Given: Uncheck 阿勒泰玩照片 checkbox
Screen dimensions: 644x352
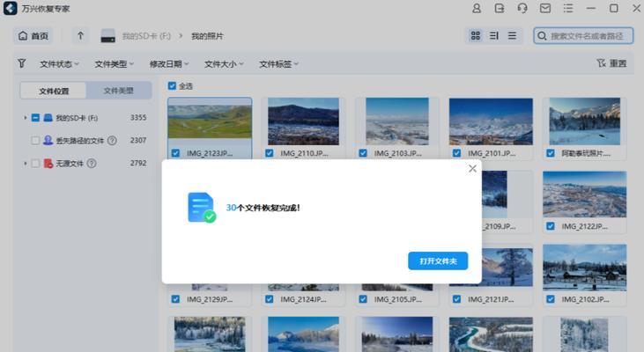Looking at the screenshot, I should click(x=551, y=153).
